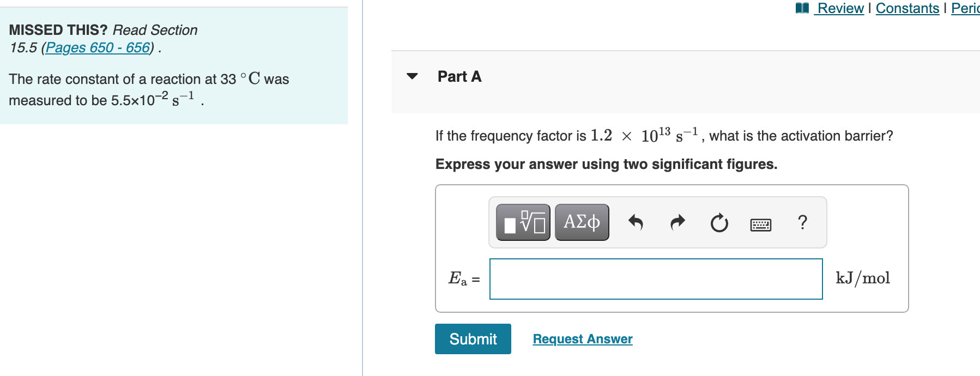Click the redo arrow in the equation toolbar
Image resolution: width=980 pixels, height=376 pixels.
point(677,222)
